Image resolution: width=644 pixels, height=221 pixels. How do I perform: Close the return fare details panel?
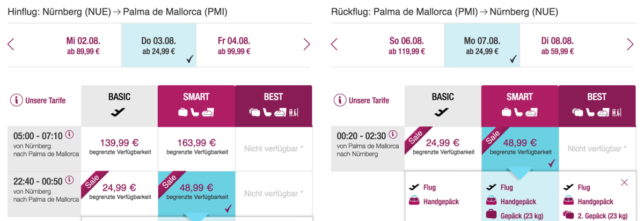tap(624, 182)
